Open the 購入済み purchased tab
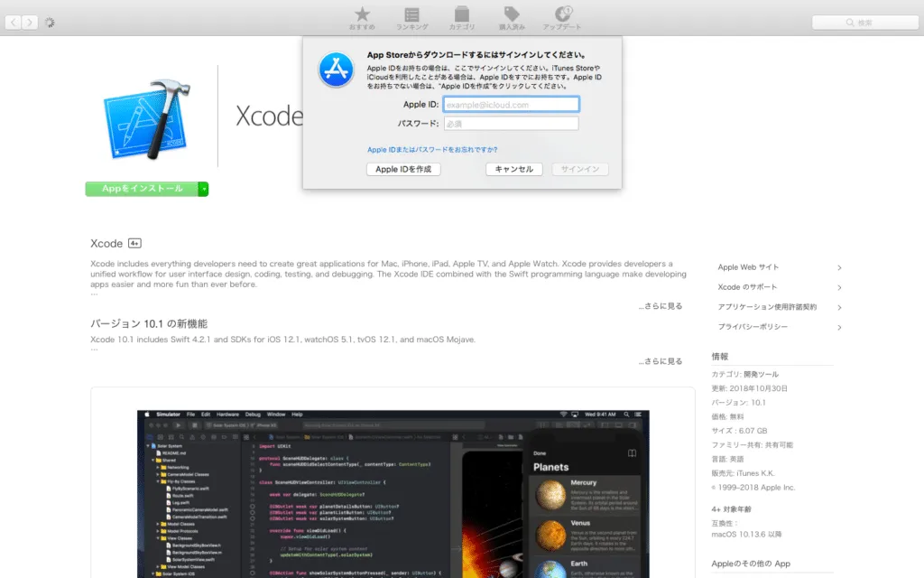 point(512,18)
